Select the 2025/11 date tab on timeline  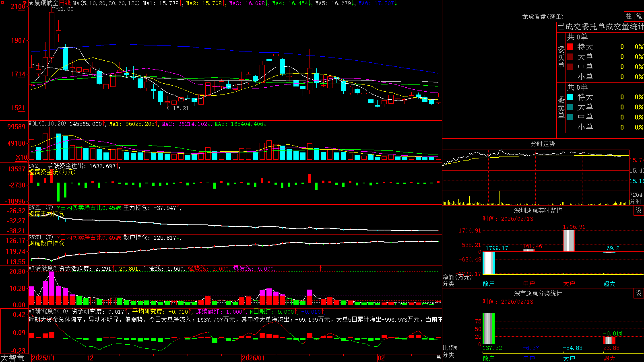point(43,358)
